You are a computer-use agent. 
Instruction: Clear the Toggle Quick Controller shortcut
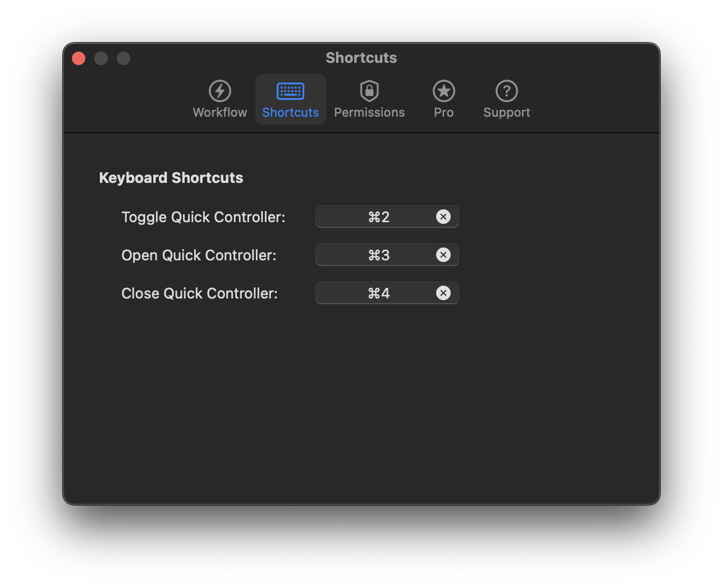tap(443, 217)
